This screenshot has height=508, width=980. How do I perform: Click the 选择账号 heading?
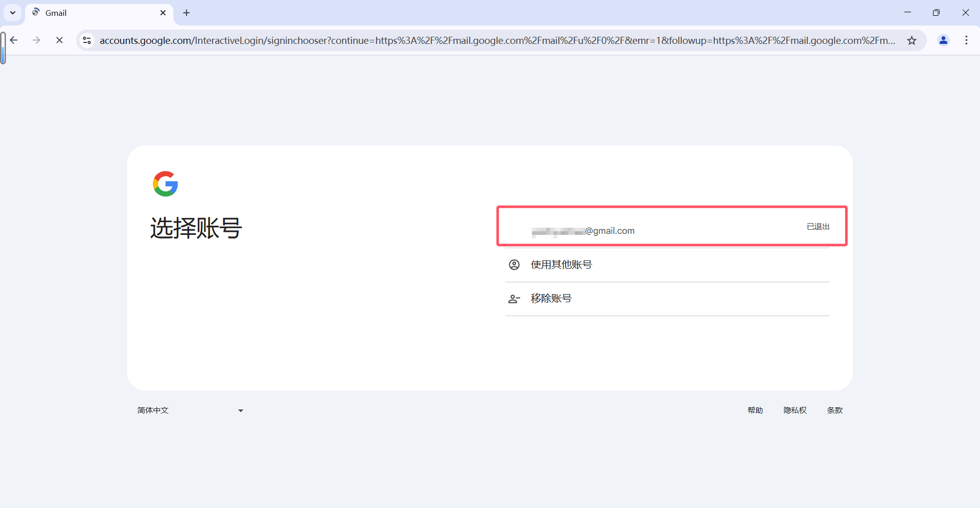[x=196, y=228]
